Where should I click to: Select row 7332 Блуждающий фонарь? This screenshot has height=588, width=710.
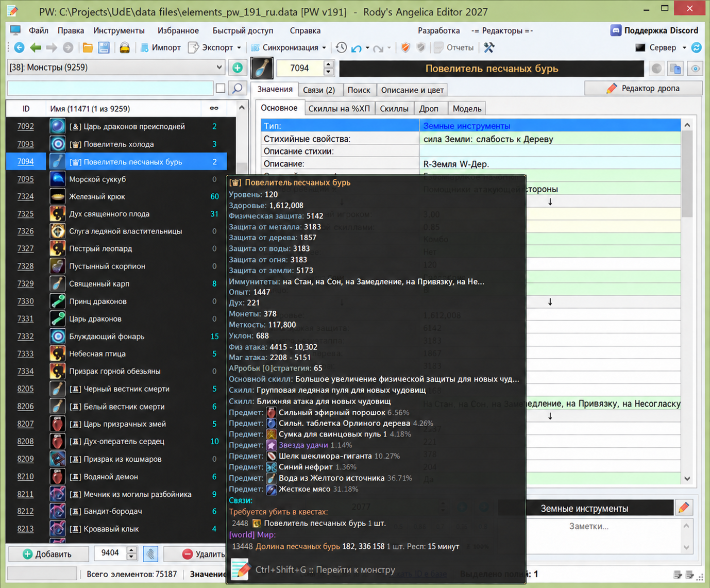116,337
